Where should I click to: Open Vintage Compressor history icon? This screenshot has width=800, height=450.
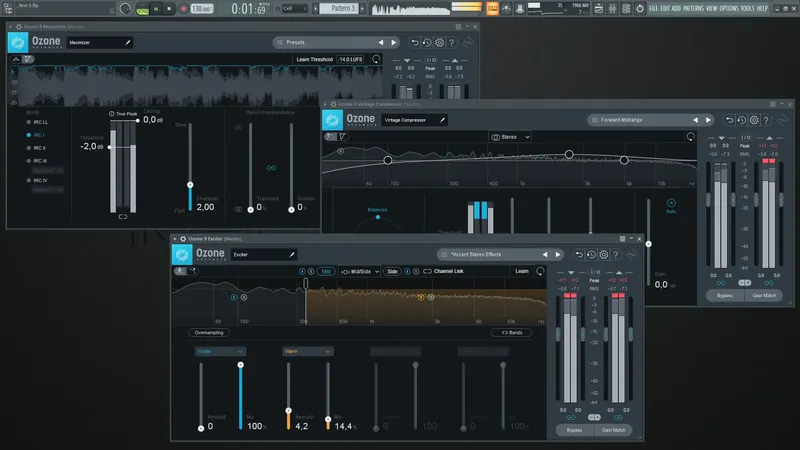tap(741, 120)
